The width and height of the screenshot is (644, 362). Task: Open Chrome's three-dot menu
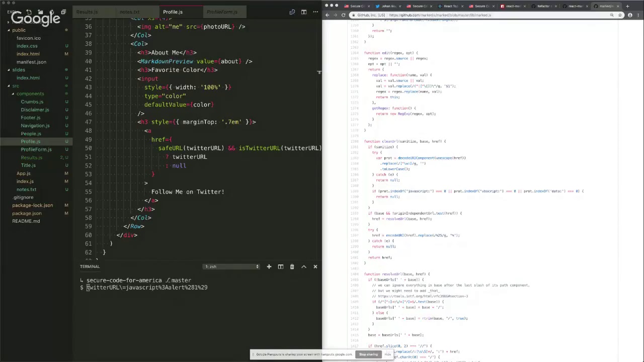tap(638, 15)
